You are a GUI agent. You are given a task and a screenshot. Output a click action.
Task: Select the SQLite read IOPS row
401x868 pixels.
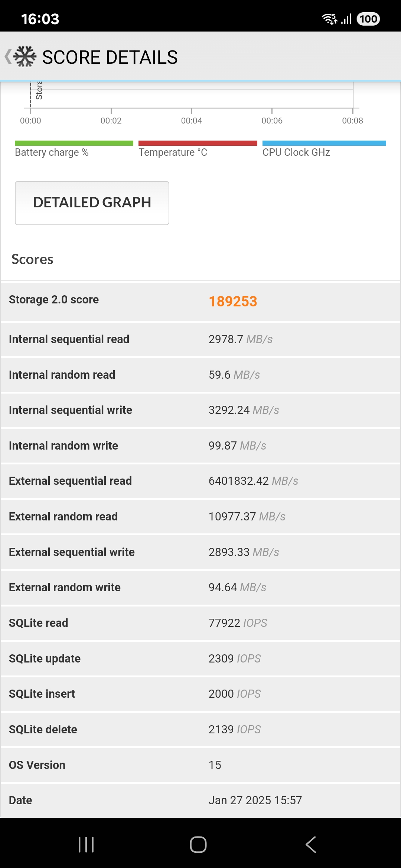point(200,623)
